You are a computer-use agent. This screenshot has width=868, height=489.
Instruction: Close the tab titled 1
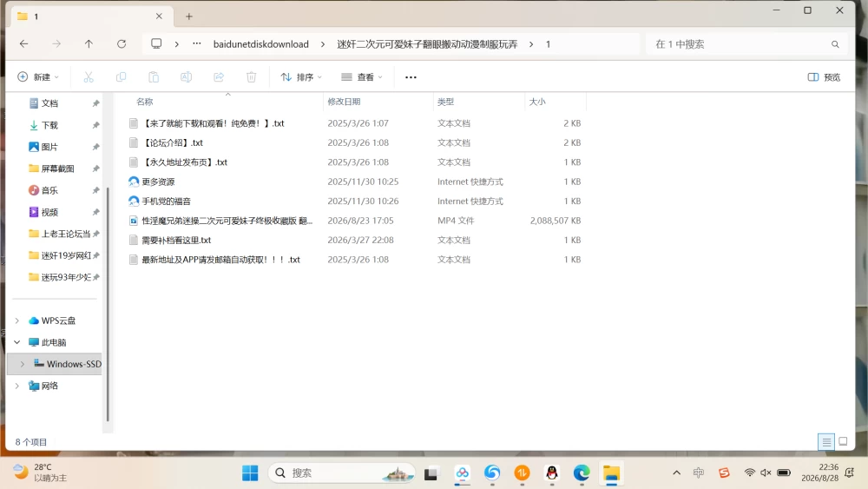[159, 16]
